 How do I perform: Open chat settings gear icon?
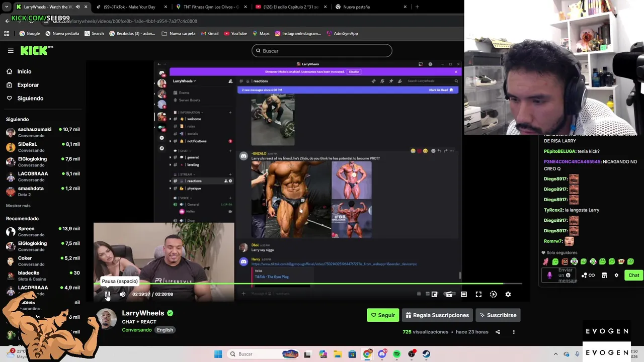616,276
